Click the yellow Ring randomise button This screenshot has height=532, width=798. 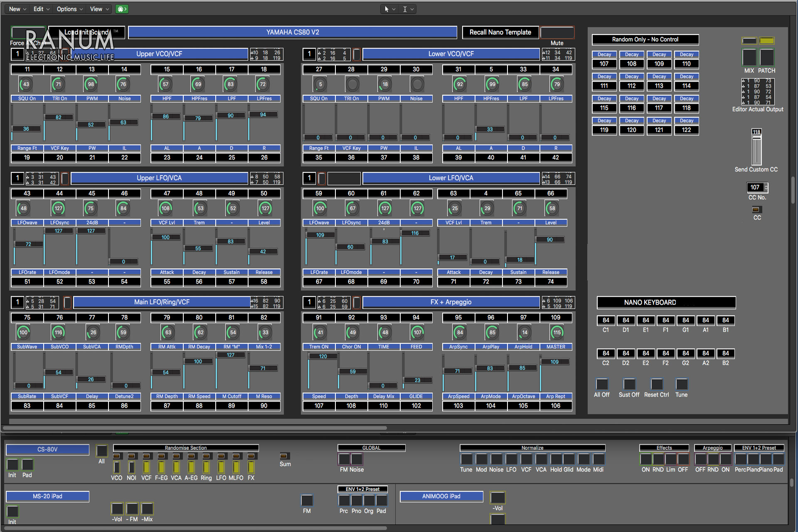206,467
